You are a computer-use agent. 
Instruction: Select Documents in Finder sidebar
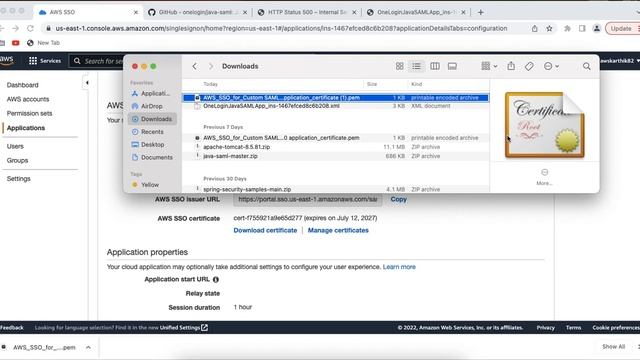(x=152, y=157)
